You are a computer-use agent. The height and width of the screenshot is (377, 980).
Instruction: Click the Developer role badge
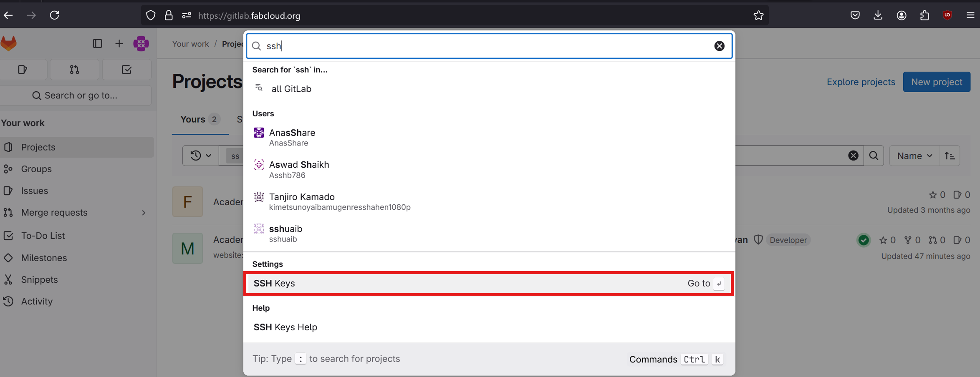[788, 240]
